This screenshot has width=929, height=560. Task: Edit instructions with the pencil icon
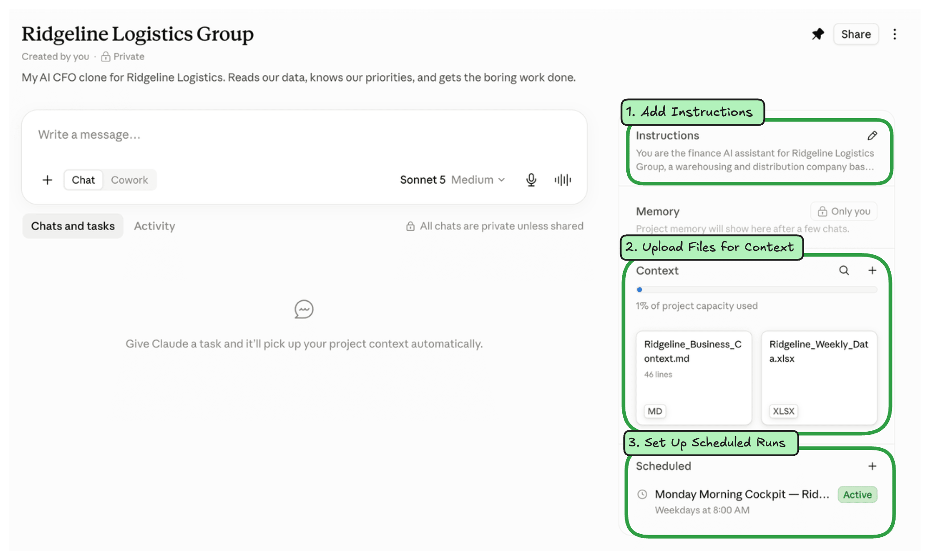pyautogui.click(x=872, y=135)
